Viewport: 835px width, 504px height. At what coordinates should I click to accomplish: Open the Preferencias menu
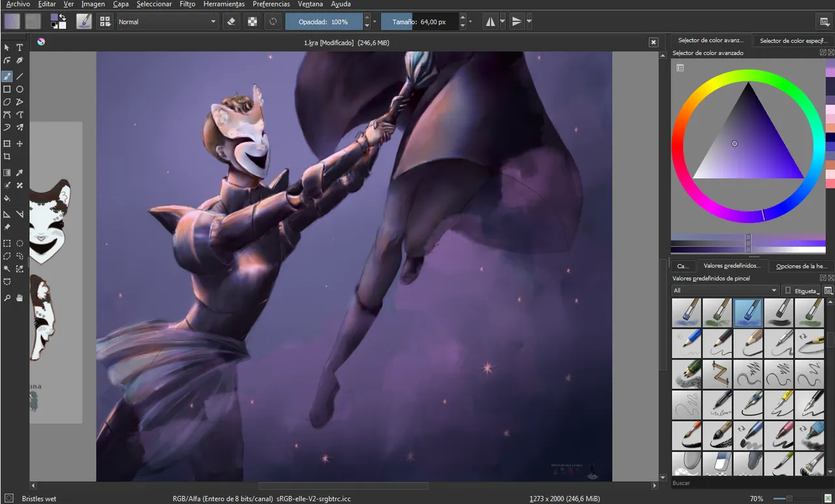click(x=271, y=4)
